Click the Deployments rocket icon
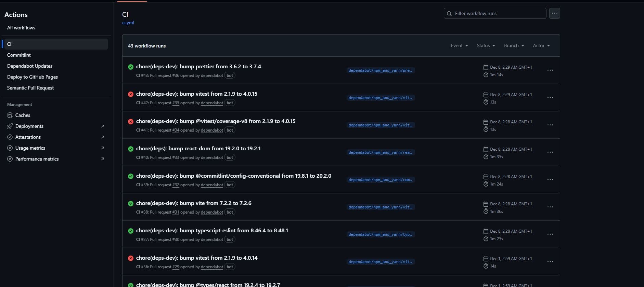This screenshot has width=644, height=287. [x=10, y=126]
